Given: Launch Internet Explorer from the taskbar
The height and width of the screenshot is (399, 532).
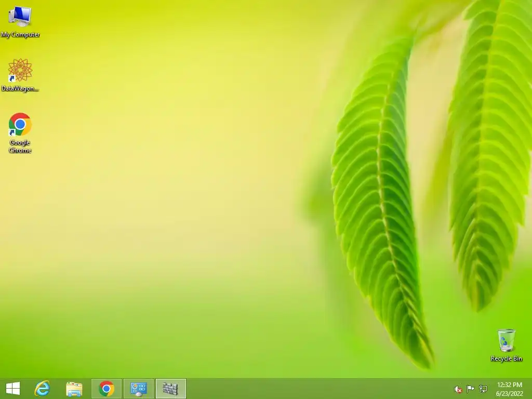Looking at the screenshot, I should (x=42, y=389).
